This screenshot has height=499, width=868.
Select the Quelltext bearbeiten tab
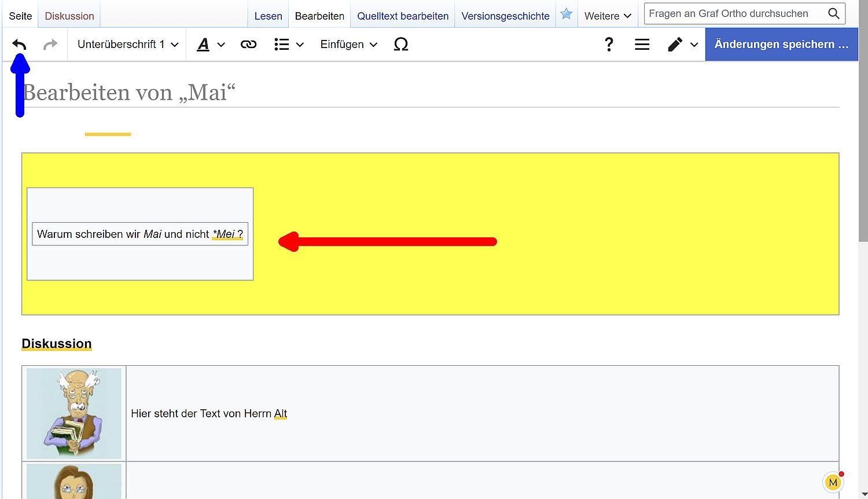tap(403, 16)
